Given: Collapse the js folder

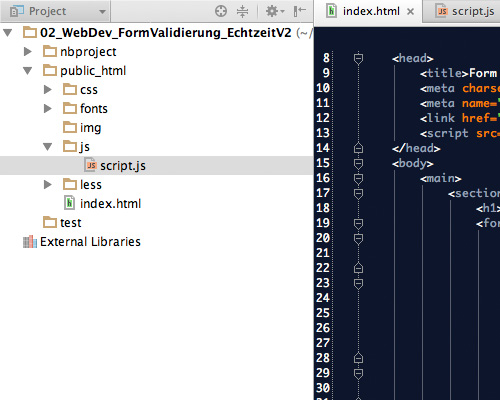Looking at the screenshot, I should click(48, 147).
